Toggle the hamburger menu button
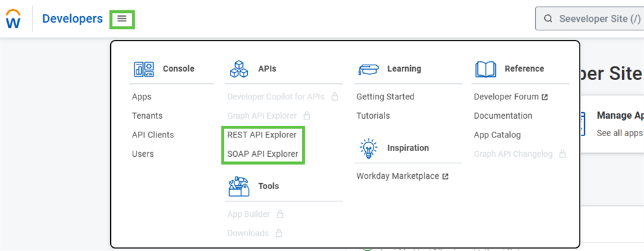This screenshot has height=251, width=644. click(x=122, y=19)
